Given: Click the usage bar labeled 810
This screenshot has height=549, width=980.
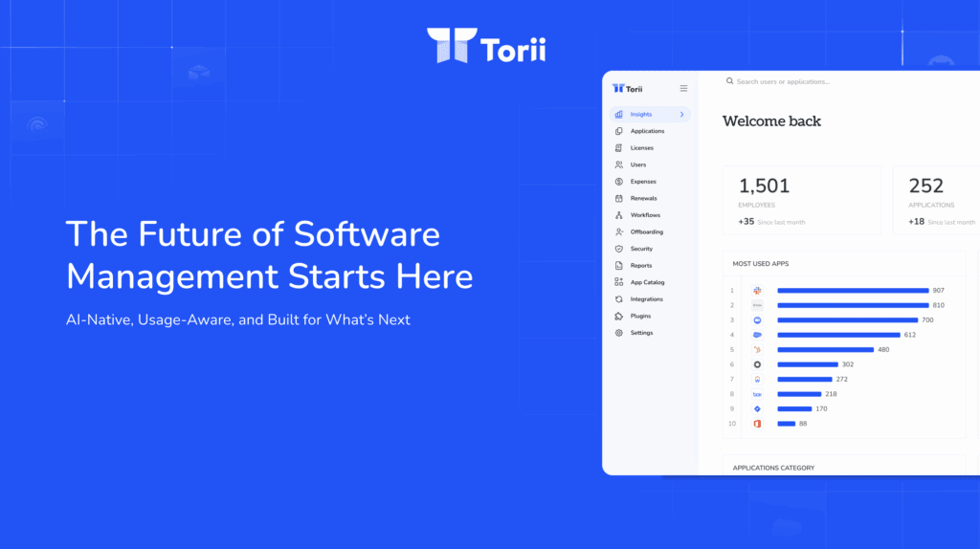Looking at the screenshot, I should pyautogui.click(x=853, y=305).
